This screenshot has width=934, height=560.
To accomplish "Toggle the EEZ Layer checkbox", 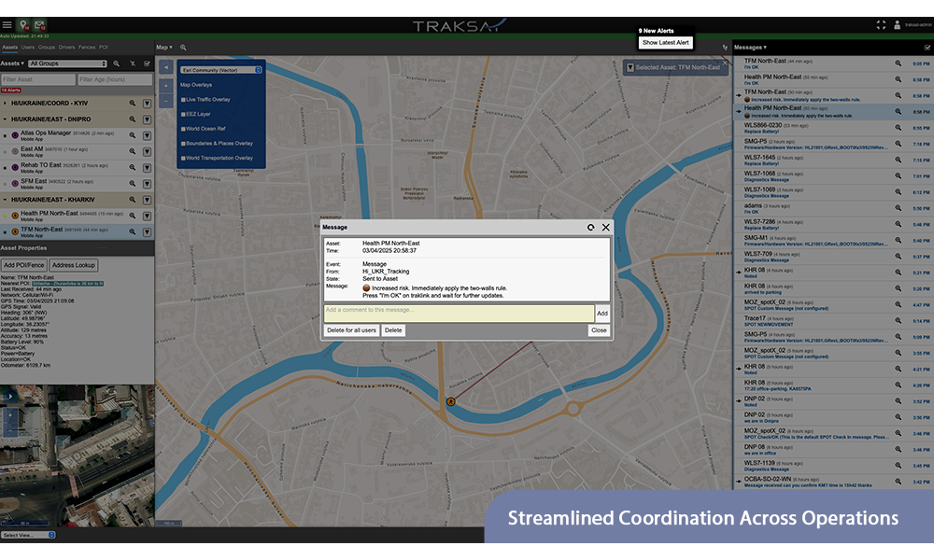I will pos(182,114).
